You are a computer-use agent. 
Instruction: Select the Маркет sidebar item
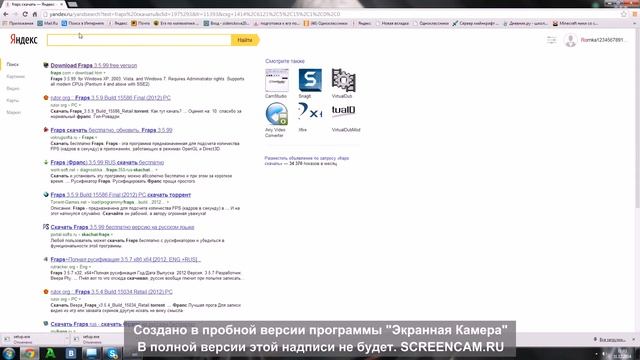coord(13,112)
